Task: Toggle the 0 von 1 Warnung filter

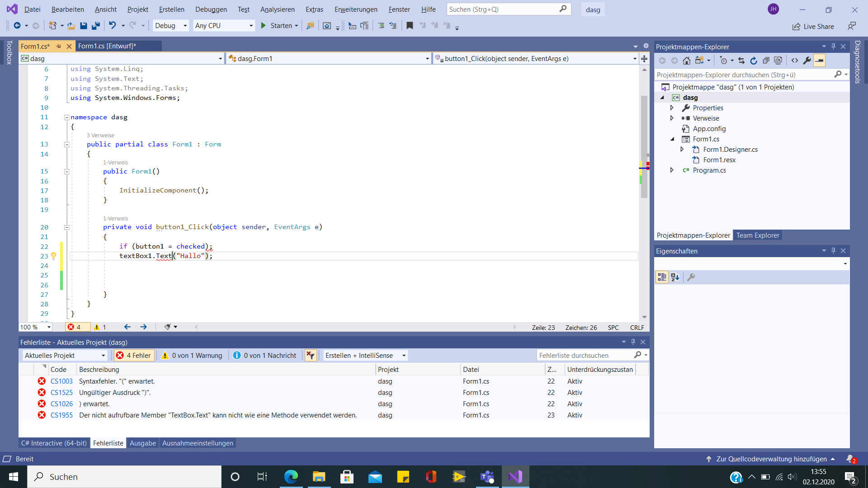Action: (x=192, y=356)
